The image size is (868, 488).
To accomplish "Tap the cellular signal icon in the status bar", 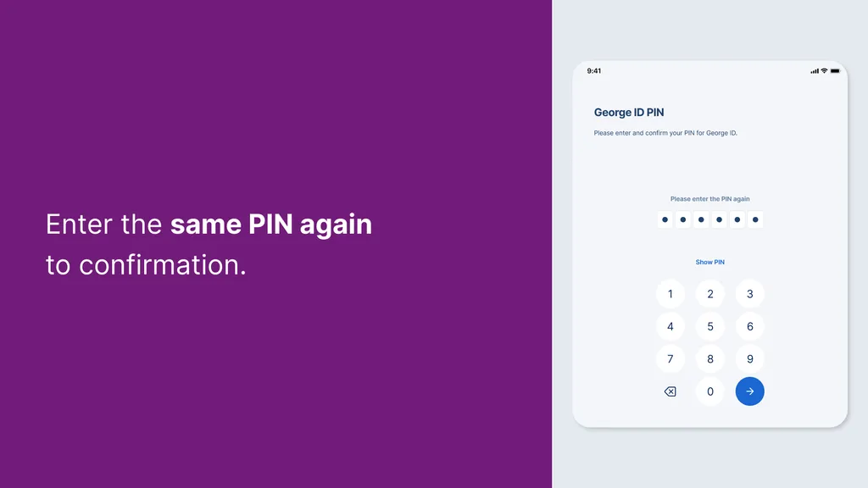I will pyautogui.click(x=814, y=71).
